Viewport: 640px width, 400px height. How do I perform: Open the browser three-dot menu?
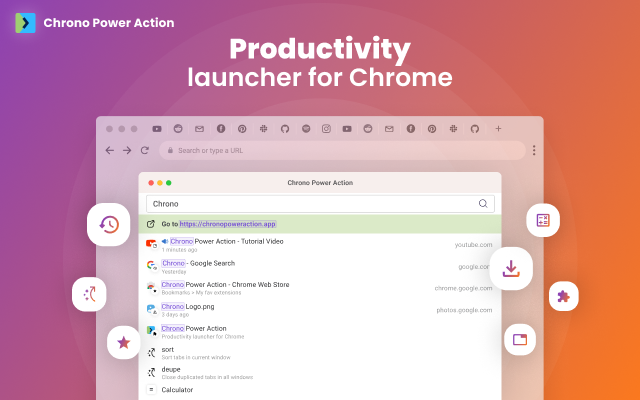pyautogui.click(x=534, y=150)
